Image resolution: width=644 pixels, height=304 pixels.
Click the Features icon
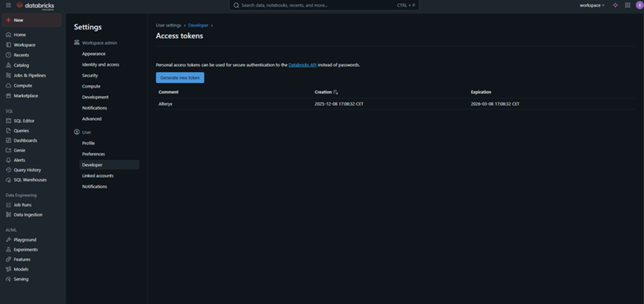8,260
